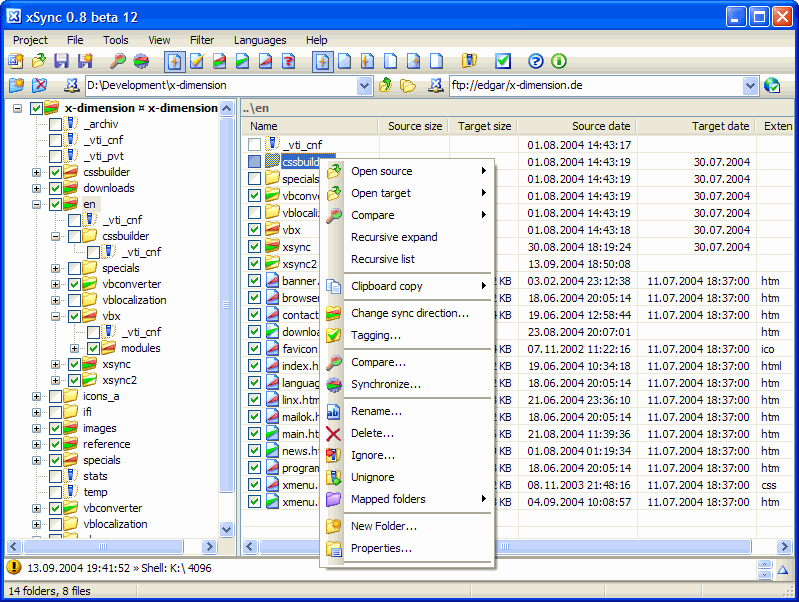Click the folder with red X icon

tap(39, 85)
